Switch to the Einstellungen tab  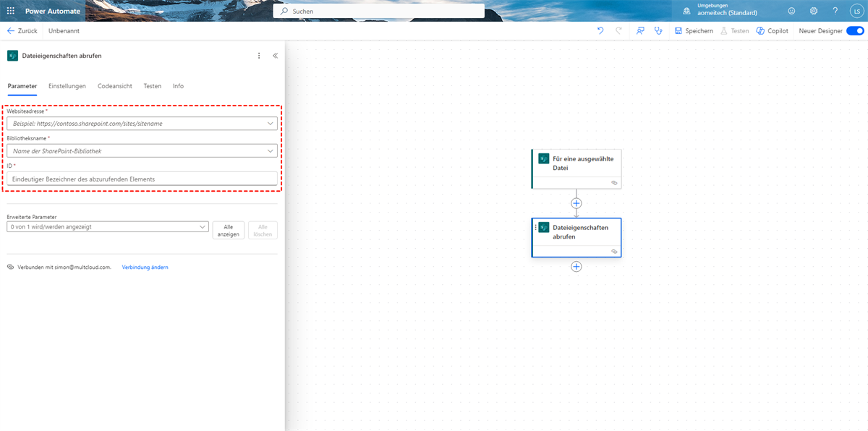pos(67,86)
